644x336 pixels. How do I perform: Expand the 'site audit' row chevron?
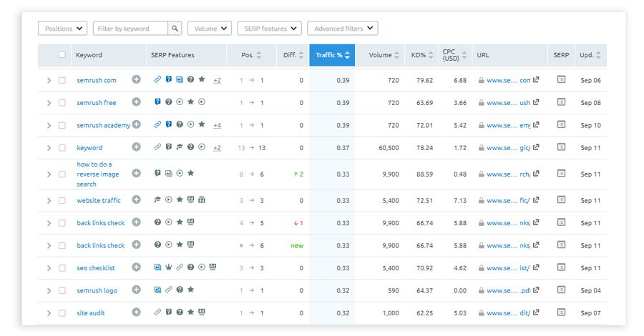coord(49,313)
